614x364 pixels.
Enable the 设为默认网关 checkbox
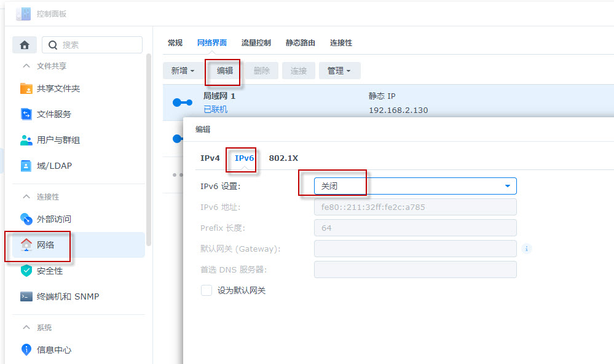(207, 290)
